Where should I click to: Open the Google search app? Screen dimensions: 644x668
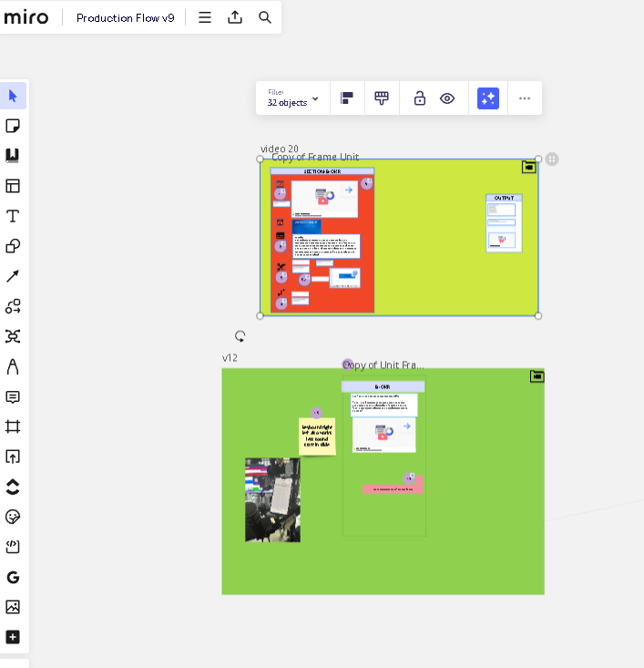[x=13, y=577]
